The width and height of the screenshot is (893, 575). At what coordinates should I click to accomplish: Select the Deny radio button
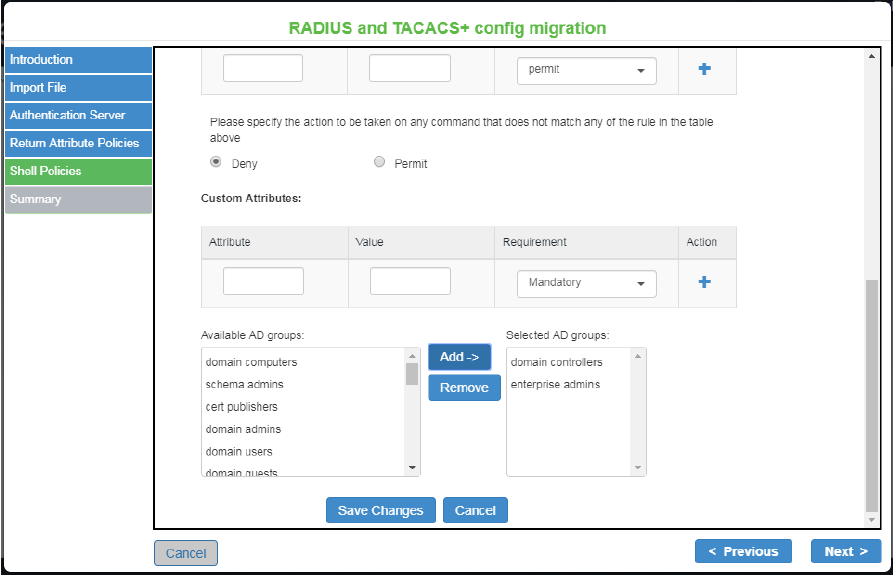216,162
